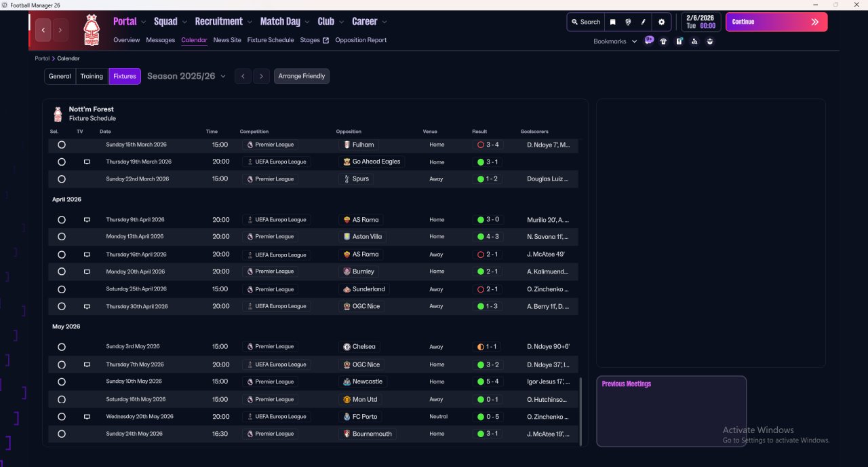Select the Bournemouth fixture radio circle
Image resolution: width=868 pixels, height=467 pixels.
point(62,434)
